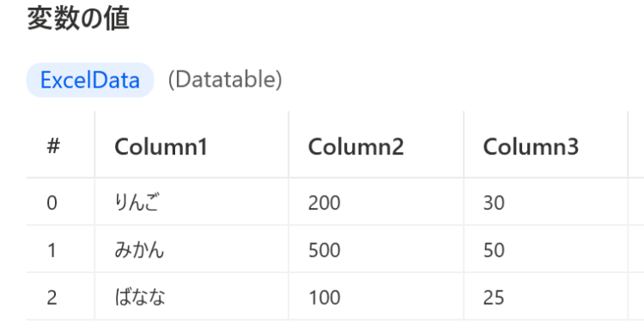644x329 pixels.
Task: Click the (Datatable) type label
Action: (x=225, y=80)
